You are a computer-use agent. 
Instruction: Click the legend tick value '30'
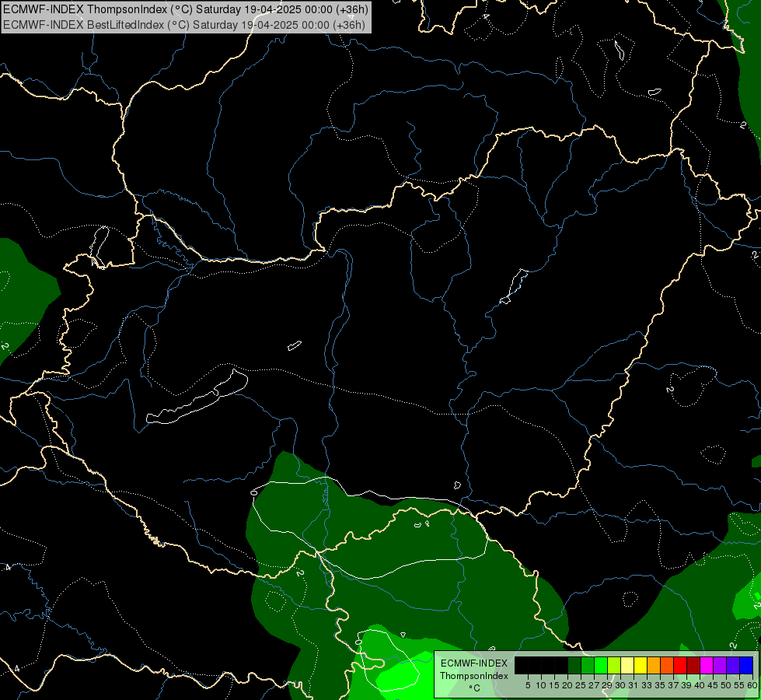[x=620, y=685]
